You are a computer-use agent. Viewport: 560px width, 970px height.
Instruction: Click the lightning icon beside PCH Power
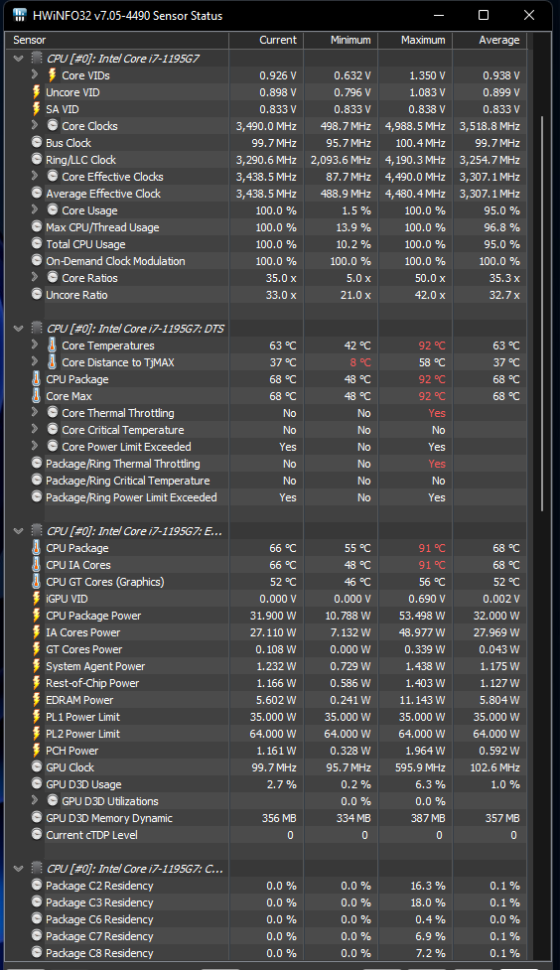click(37, 751)
